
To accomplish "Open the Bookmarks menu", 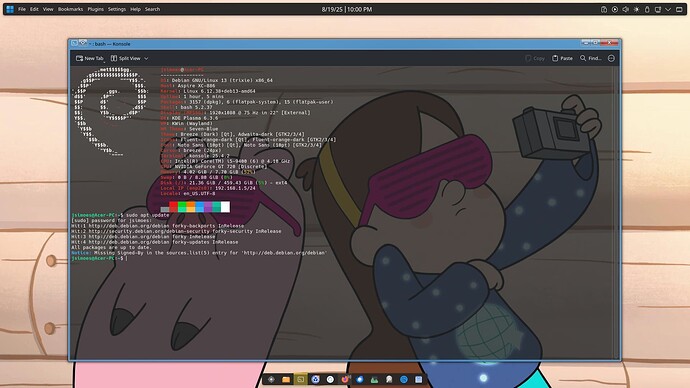I will click(x=70, y=9).
